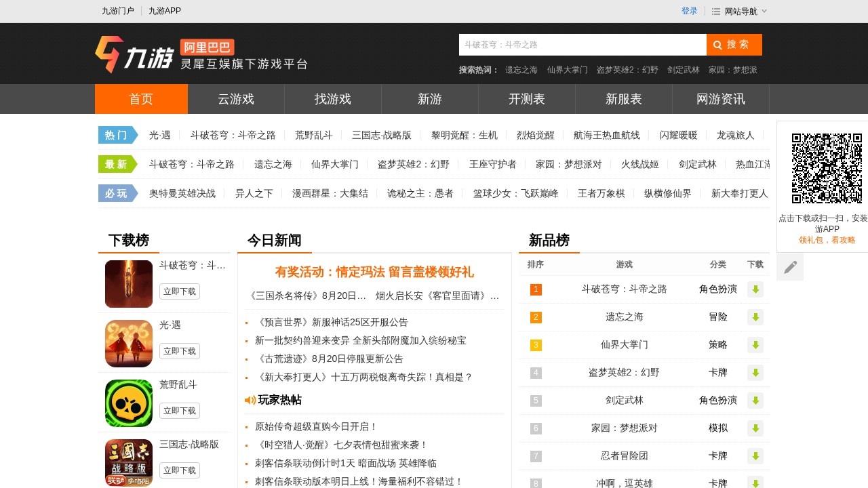
Task: Click the 《三国杀名将传》8月20日 news link
Action: click(308, 296)
